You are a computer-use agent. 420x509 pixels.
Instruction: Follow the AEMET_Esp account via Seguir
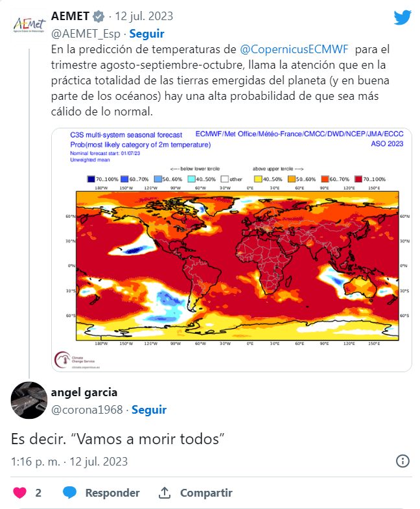click(x=146, y=34)
